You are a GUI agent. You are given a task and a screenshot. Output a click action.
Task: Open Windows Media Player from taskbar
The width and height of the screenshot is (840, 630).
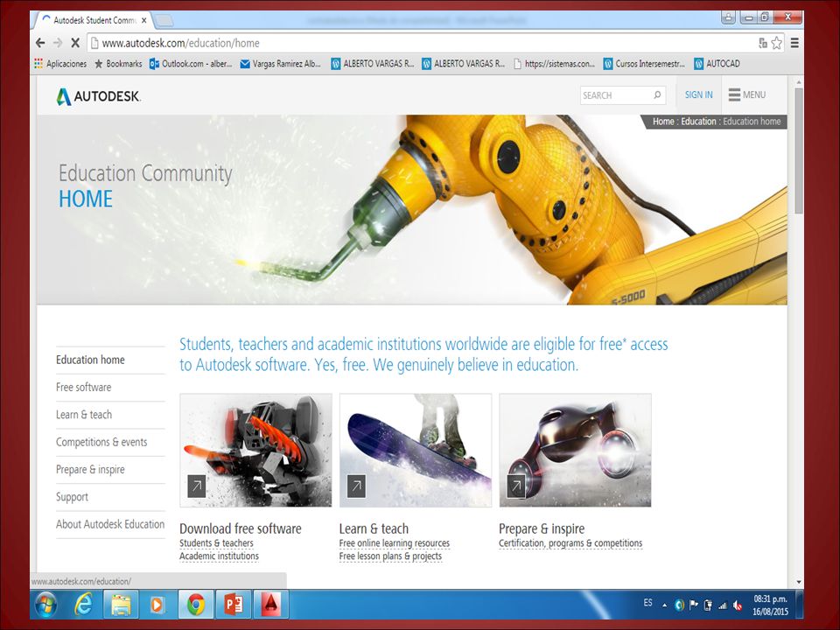coord(157,605)
